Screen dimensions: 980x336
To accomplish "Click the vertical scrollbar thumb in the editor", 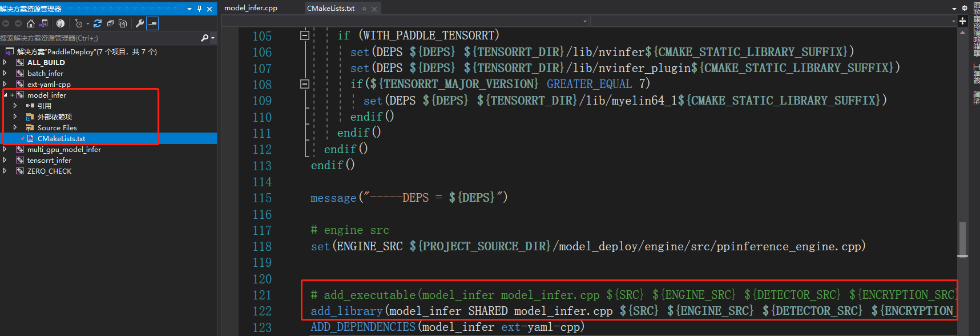I will click(962, 240).
